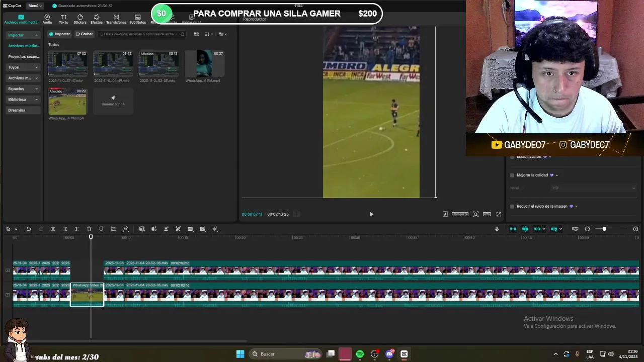Select Archivos multim... in the sidebar
644x362 pixels.
tap(23, 46)
